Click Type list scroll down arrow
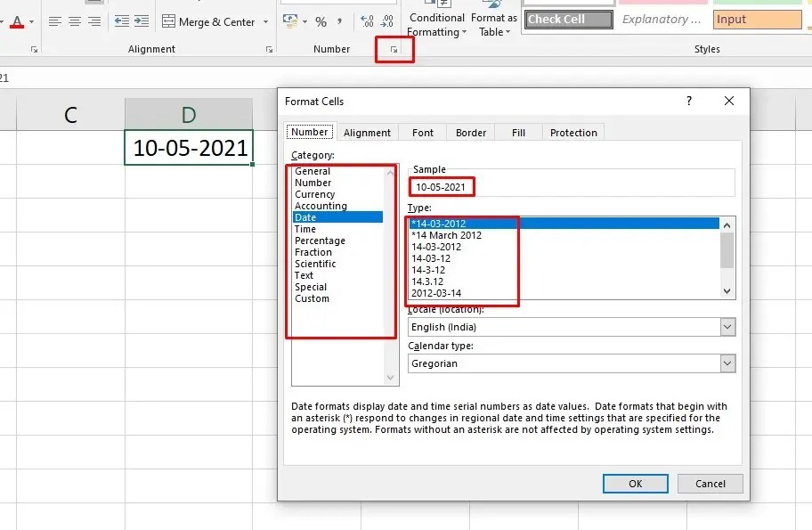This screenshot has height=530, width=812. [x=727, y=291]
